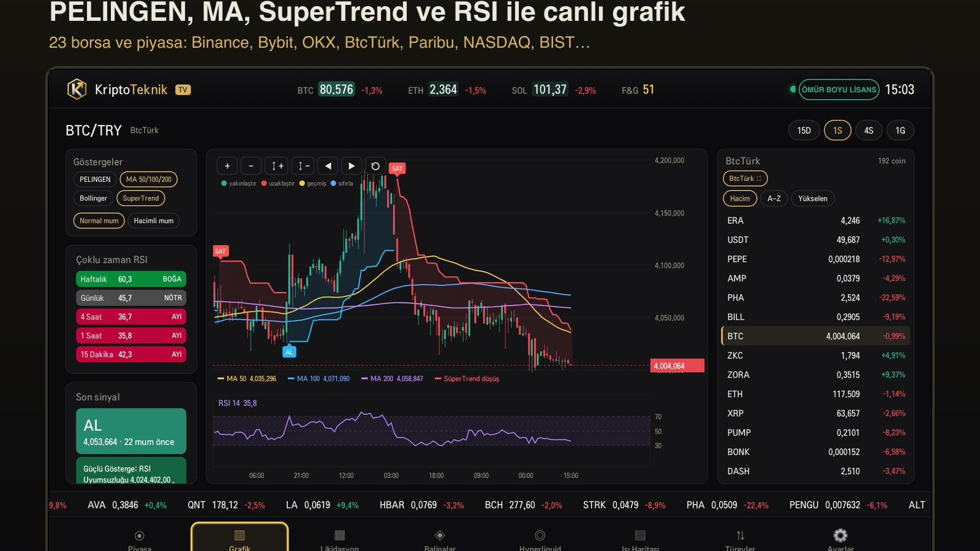Image resolution: width=980 pixels, height=551 pixels.
Task: Click the chart zoom out minus button
Action: (x=251, y=166)
